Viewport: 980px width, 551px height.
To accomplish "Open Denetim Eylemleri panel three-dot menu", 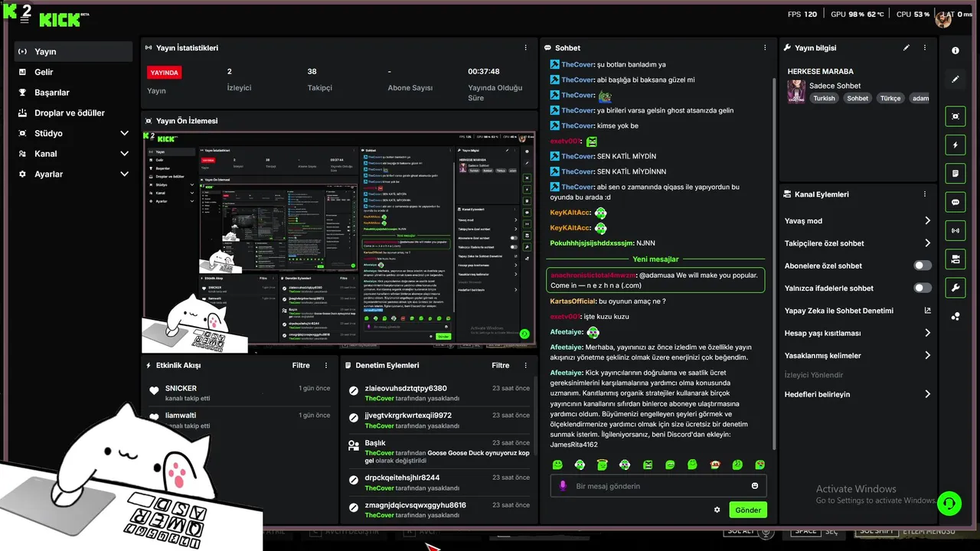I will (526, 365).
